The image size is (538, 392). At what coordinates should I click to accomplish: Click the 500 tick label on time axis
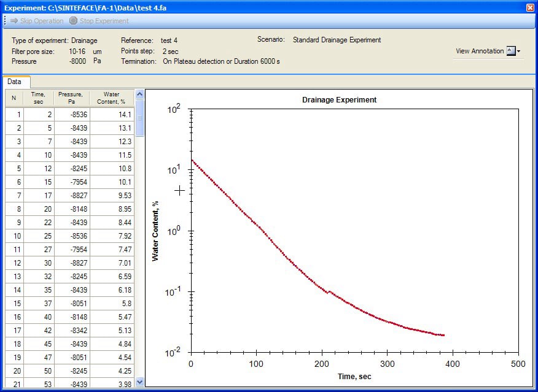point(518,364)
